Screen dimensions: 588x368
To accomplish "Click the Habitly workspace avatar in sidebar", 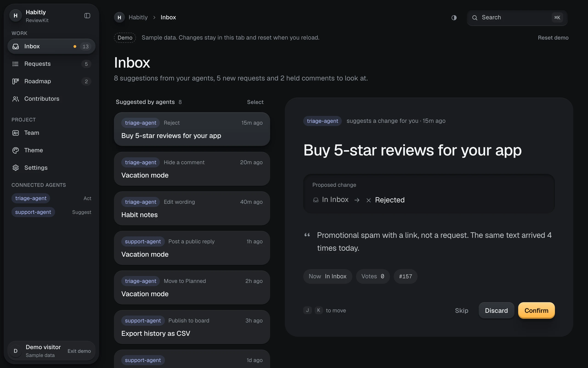I will point(16,16).
